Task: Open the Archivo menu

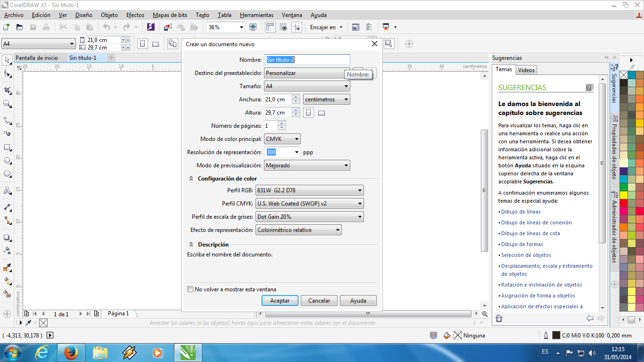Action: [14, 15]
